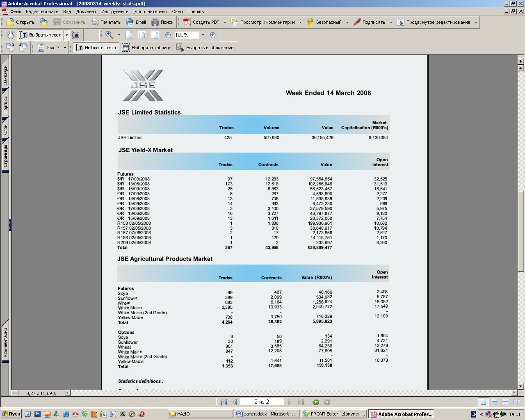
Task: Go to the first page
Action: pyautogui.click(x=224, y=402)
